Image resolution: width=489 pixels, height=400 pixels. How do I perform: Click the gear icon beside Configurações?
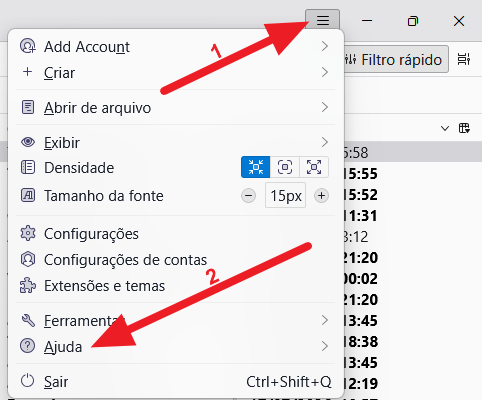click(x=28, y=233)
